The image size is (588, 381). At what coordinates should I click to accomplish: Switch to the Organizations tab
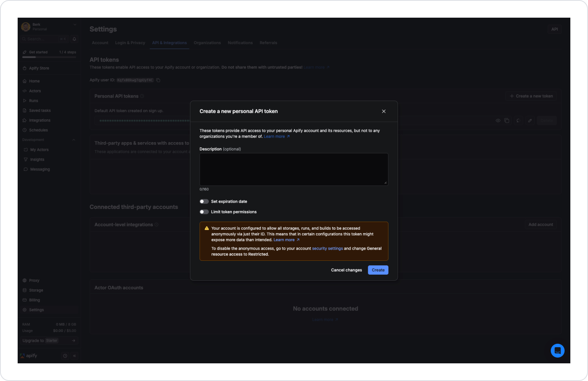[207, 43]
